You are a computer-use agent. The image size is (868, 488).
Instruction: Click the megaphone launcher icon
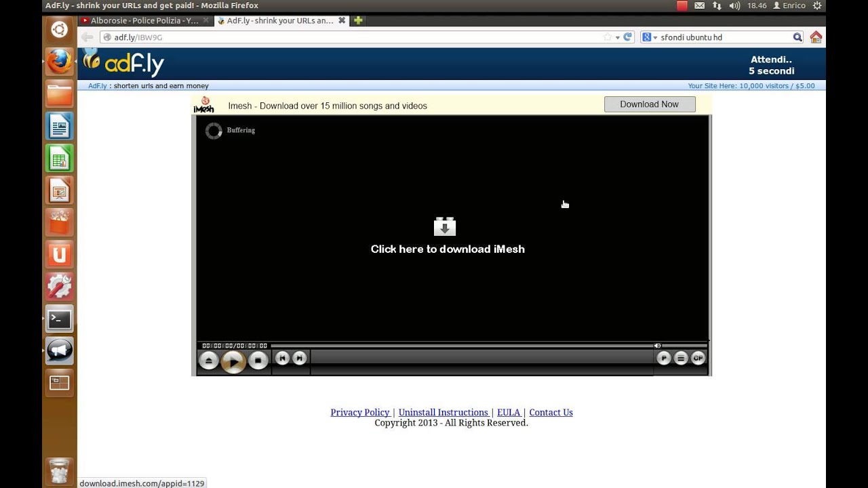[x=59, y=350]
